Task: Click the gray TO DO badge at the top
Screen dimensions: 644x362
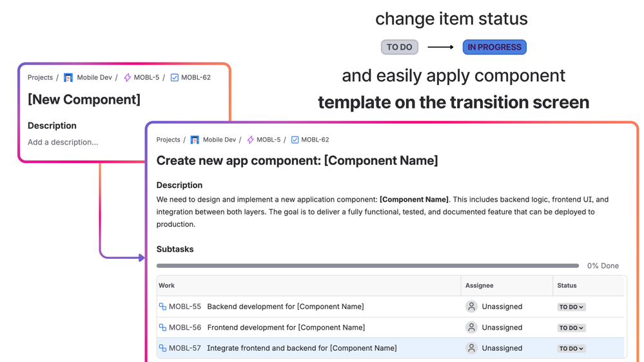Action: [400, 47]
